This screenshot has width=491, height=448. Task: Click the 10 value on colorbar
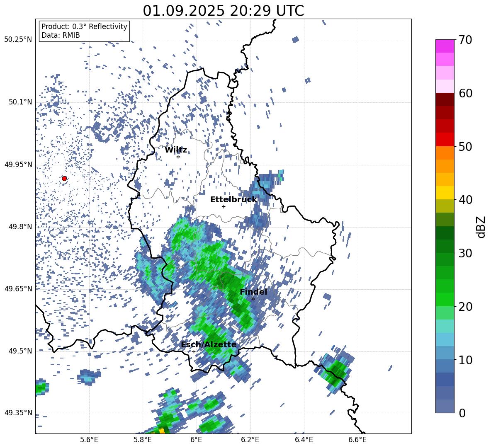click(x=465, y=360)
